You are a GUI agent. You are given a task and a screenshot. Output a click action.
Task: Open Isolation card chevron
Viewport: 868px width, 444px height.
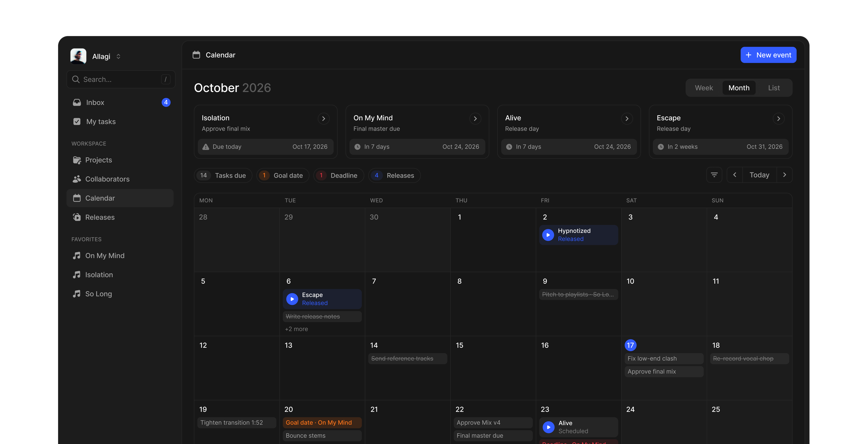[323, 118]
